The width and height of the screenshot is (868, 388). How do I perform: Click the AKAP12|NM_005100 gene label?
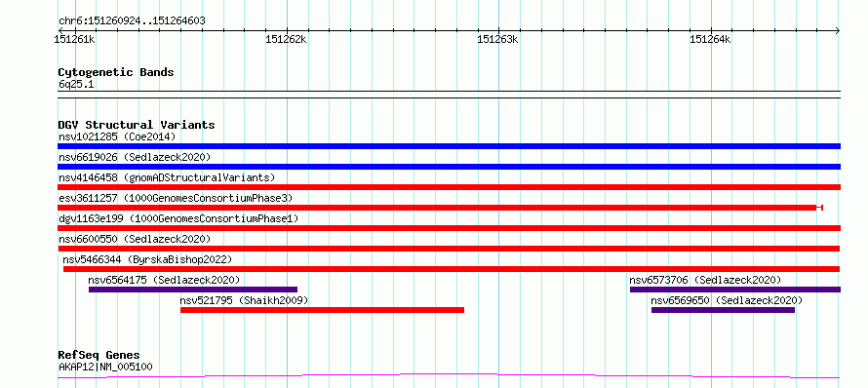(105, 367)
